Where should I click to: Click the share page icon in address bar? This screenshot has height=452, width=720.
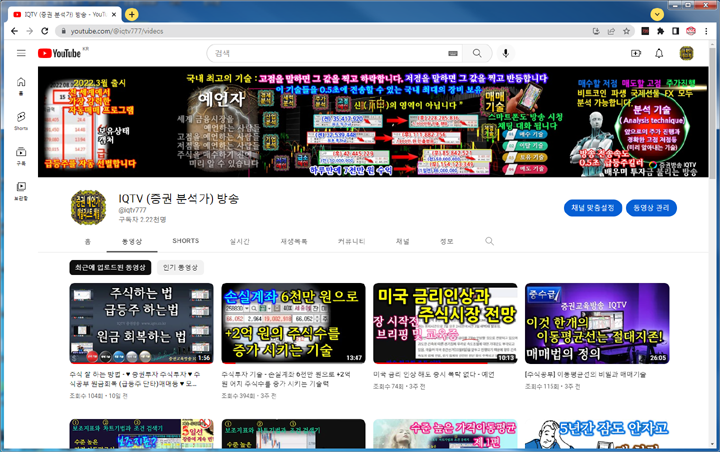611,31
